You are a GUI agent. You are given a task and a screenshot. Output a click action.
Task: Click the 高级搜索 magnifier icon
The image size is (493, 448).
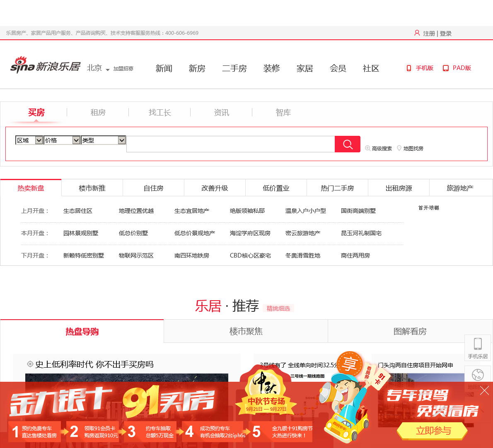tap(367, 148)
